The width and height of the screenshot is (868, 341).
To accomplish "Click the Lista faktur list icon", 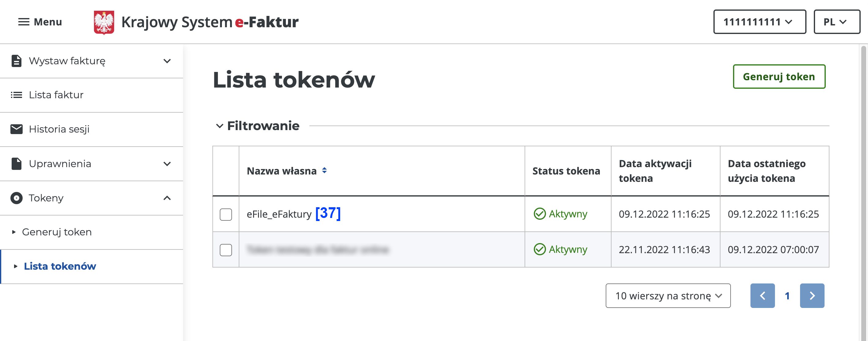I will coord(16,95).
